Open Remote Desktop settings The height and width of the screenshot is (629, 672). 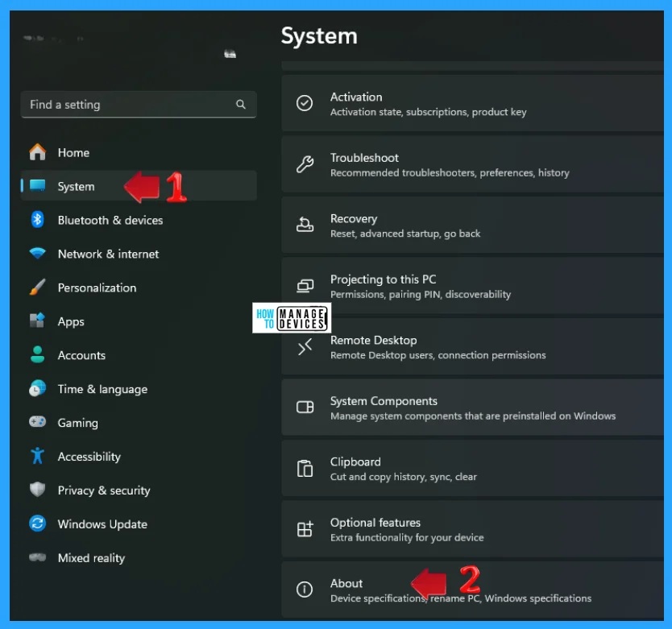click(x=472, y=346)
